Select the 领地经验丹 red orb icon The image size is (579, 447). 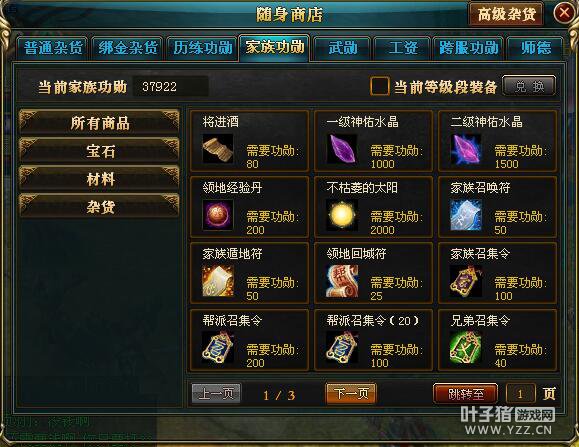[218, 215]
